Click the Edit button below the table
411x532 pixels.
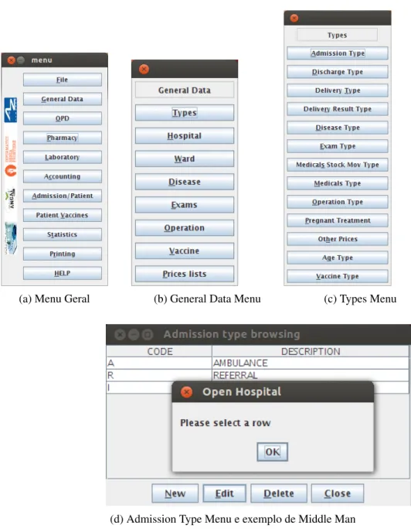tap(225, 493)
